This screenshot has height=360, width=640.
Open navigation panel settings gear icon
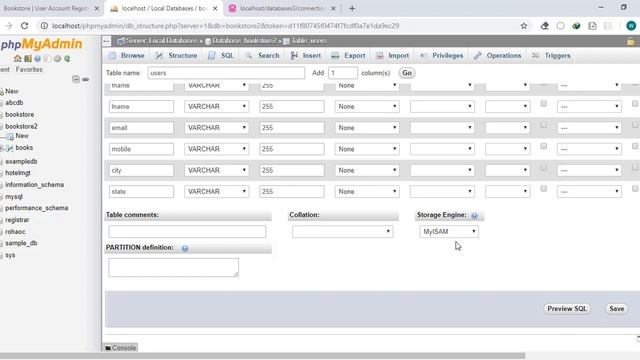58,59
